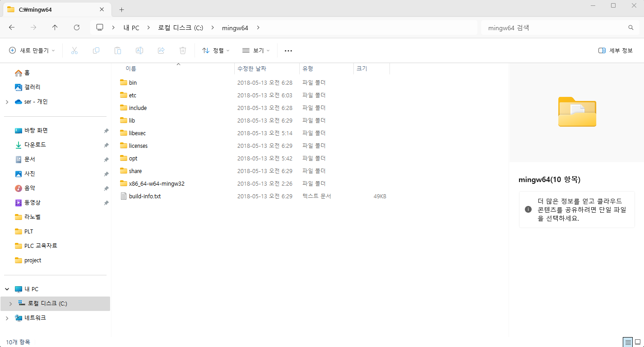Expand the 네트워크 tree node
Viewport: 644px width, 347px height.
pos(7,318)
